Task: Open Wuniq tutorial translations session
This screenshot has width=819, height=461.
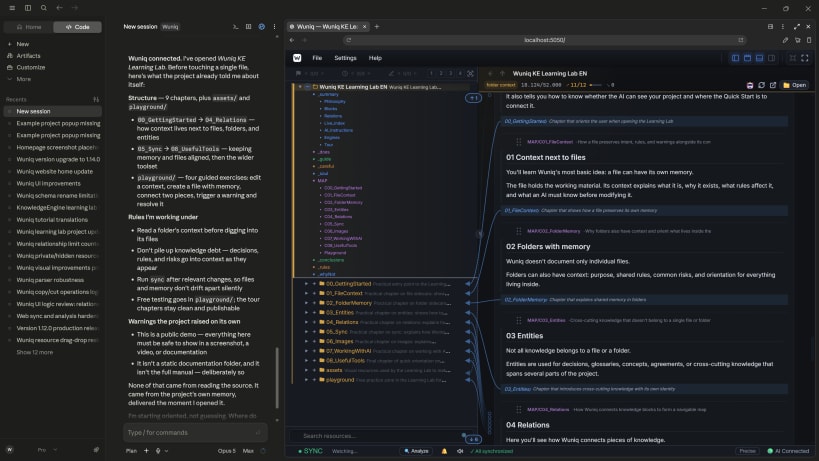Action: point(52,220)
